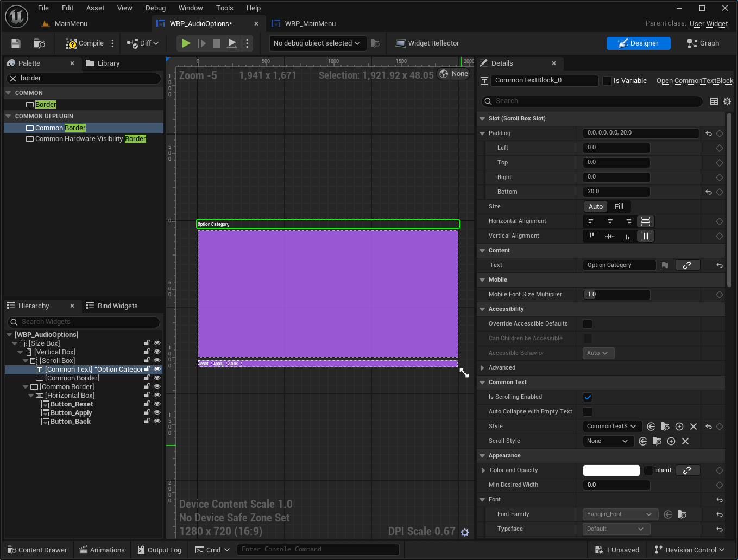Click the canvas zoom settings gear icon
738x560 pixels.
(465, 532)
